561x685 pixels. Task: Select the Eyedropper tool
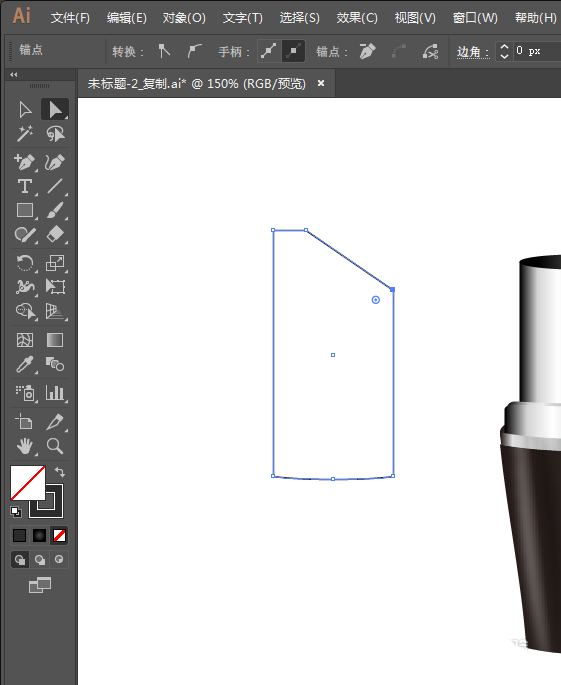pyautogui.click(x=25, y=364)
